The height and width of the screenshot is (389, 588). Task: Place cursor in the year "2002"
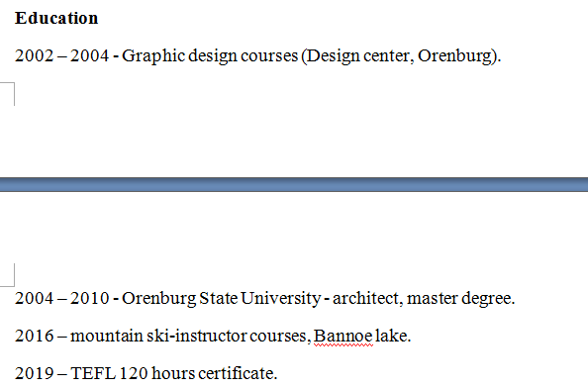click(35, 55)
